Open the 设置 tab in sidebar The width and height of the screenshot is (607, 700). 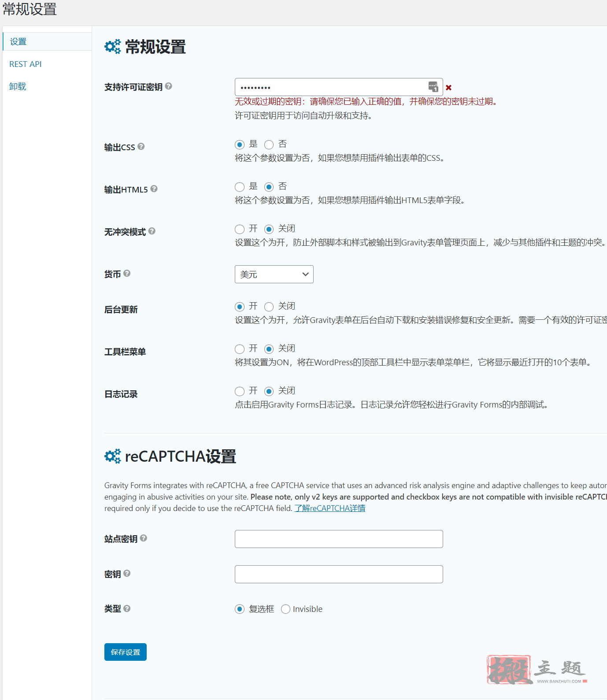47,41
